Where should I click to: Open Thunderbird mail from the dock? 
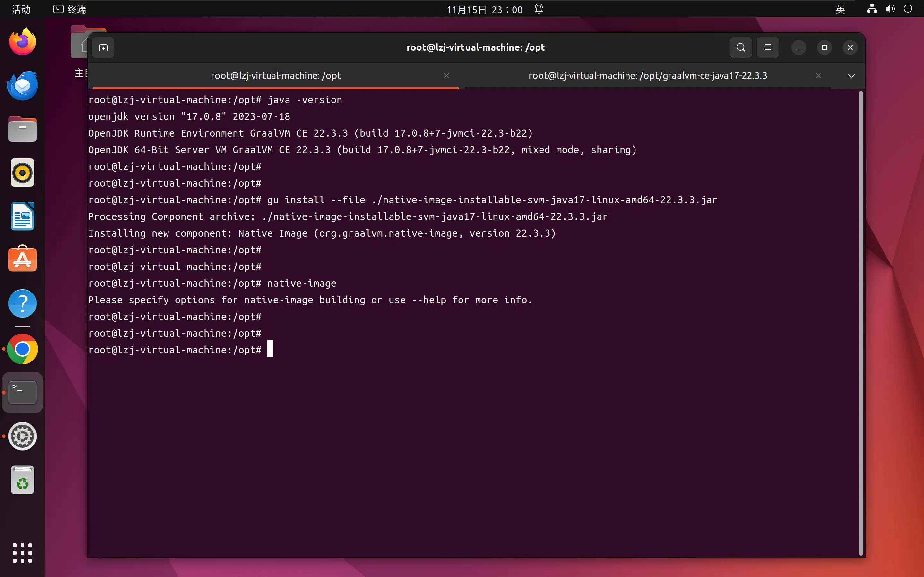[x=22, y=86]
